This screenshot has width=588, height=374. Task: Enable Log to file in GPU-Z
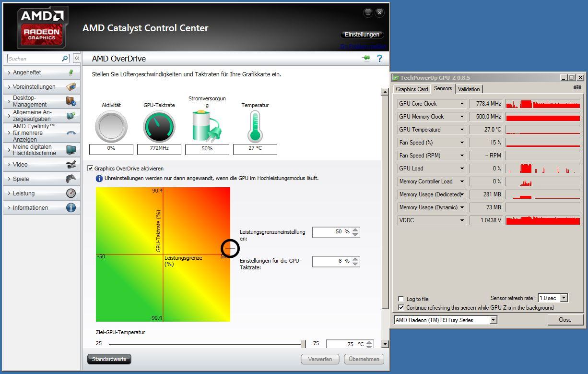coord(401,299)
